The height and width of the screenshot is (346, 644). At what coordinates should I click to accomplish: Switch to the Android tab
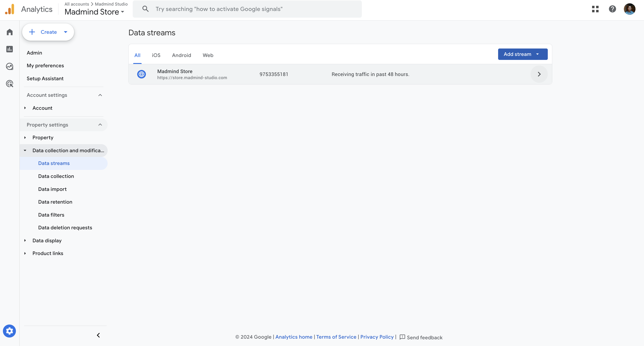181,55
